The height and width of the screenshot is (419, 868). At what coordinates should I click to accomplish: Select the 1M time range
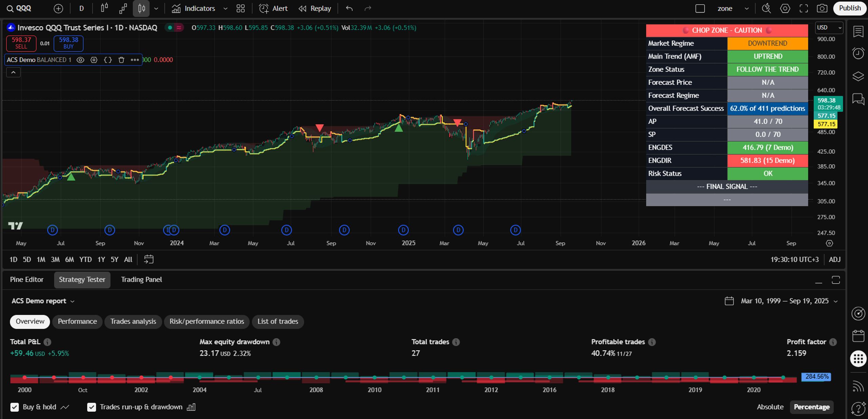click(x=41, y=259)
